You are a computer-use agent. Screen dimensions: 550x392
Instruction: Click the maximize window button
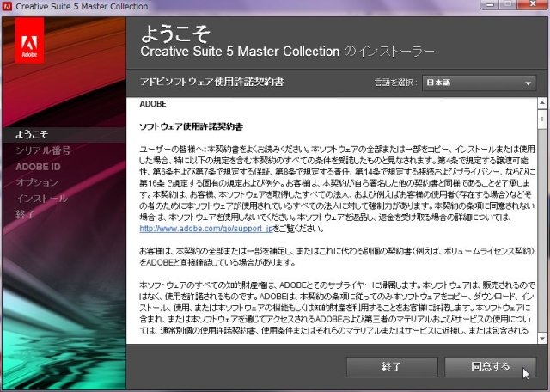[509, 5]
